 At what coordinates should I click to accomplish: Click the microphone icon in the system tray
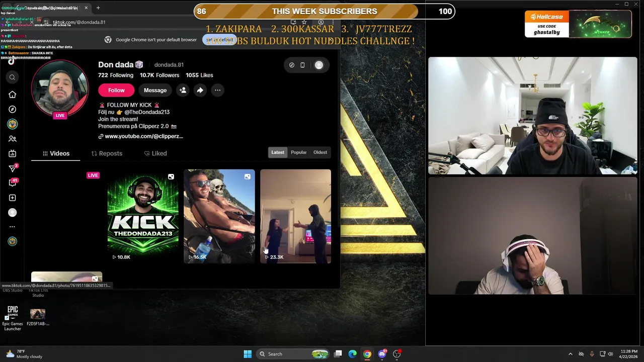(x=592, y=354)
